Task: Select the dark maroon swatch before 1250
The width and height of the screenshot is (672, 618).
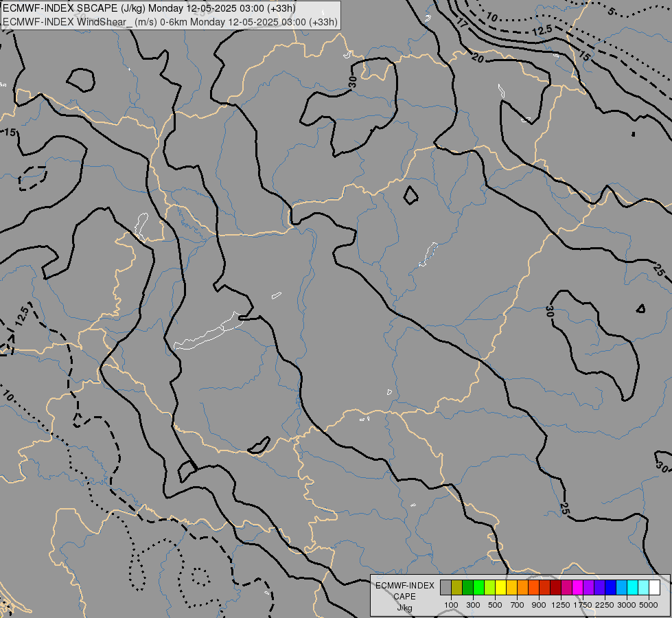Action: pos(556,587)
